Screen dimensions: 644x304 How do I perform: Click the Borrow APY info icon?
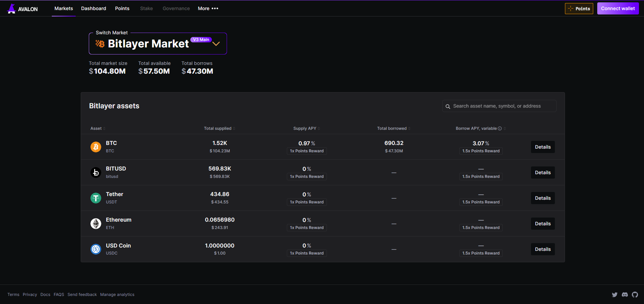click(x=500, y=128)
